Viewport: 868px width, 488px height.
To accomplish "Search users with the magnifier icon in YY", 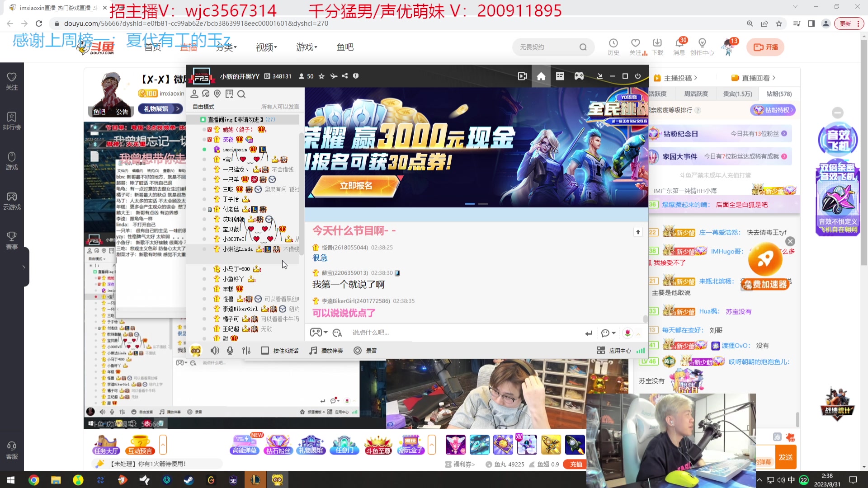I will 241,94.
